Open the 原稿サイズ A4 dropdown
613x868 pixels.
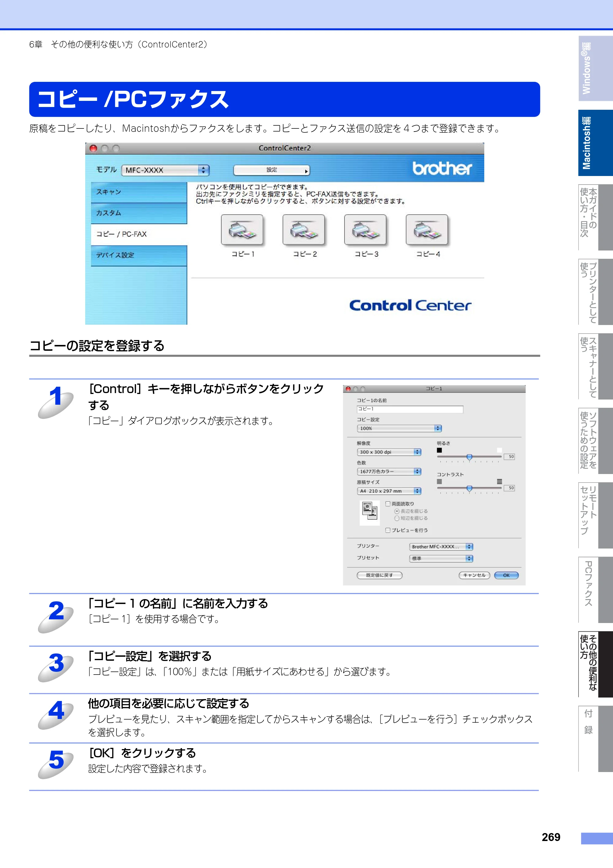pyautogui.click(x=389, y=491)
